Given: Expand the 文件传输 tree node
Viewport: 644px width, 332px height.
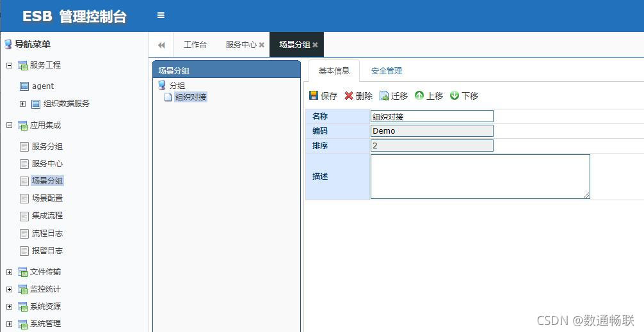Looking at the screenshot, I should pyautogui.click(x=10, y=272).
